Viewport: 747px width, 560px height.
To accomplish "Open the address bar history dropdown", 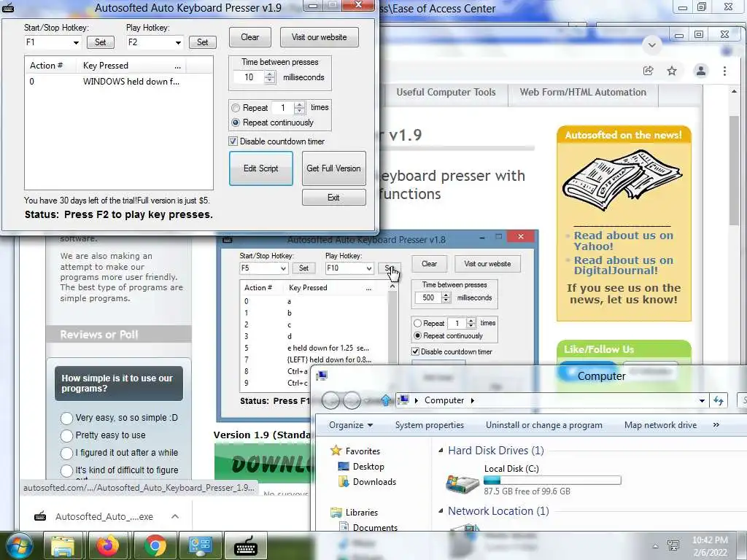I will (702, 400).
